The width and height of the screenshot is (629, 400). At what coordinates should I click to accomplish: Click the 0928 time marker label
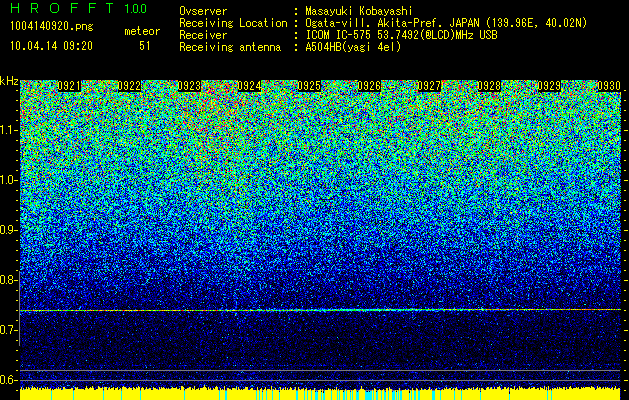click(489, 86)
